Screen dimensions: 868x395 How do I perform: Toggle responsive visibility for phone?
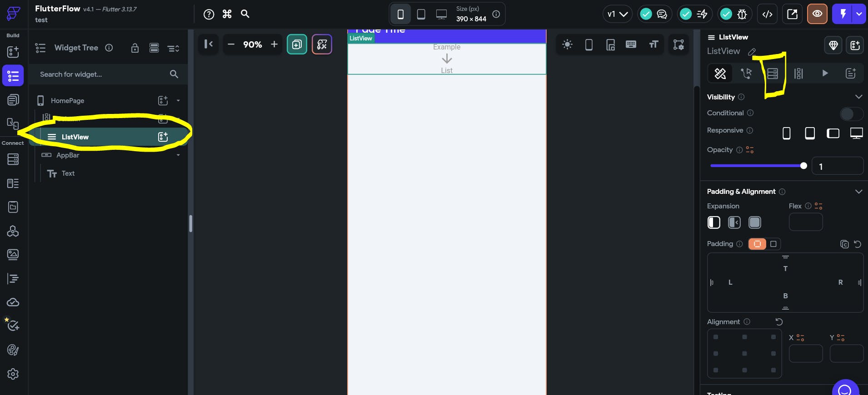tap(786, 133)
